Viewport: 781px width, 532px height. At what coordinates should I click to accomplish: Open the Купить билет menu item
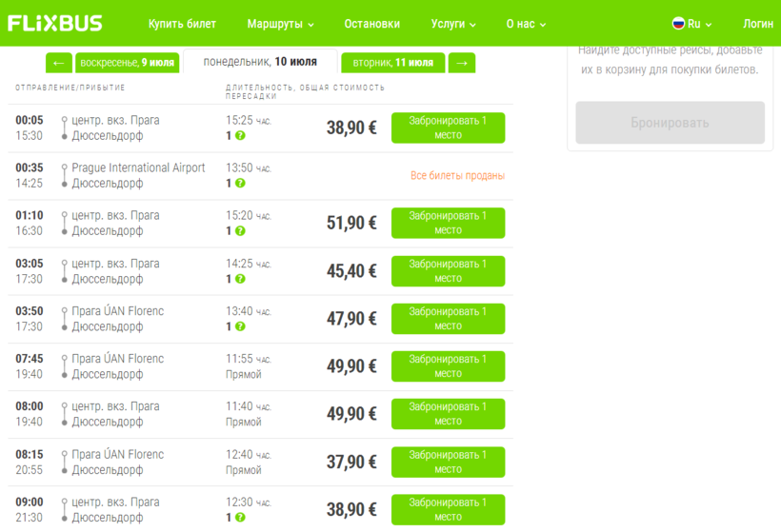(182, 24)
